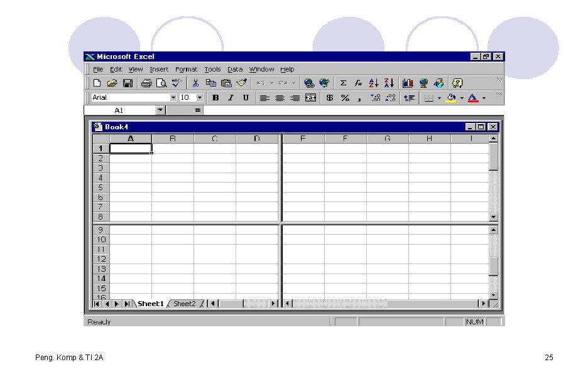588x384 pixels.
Task: Click the Undo arrow icon
Action: pos(261,83)
